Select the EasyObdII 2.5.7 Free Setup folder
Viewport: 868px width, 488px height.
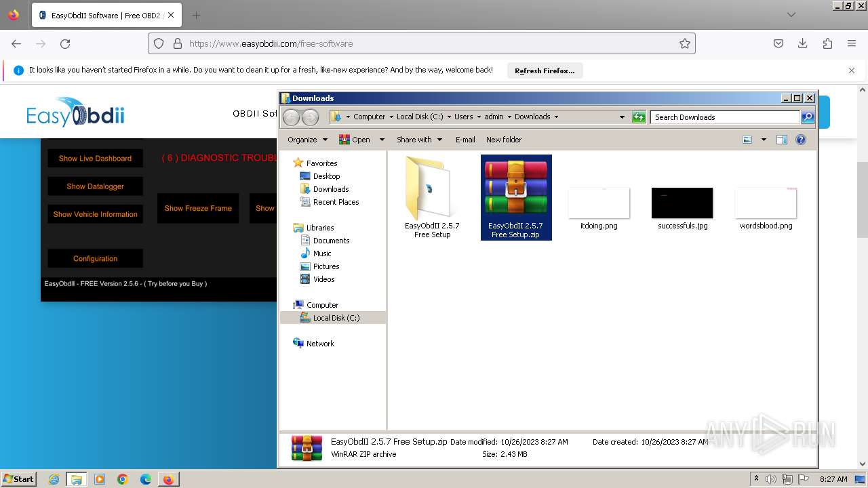pos(432,197)
